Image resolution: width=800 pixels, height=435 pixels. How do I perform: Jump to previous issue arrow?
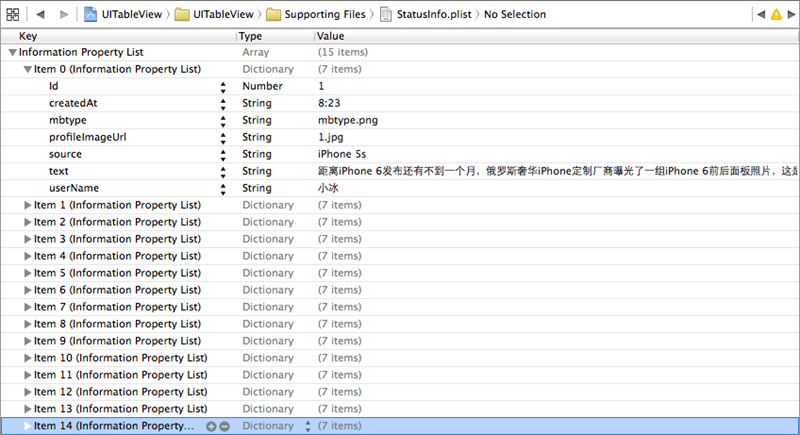coord(761,14)
